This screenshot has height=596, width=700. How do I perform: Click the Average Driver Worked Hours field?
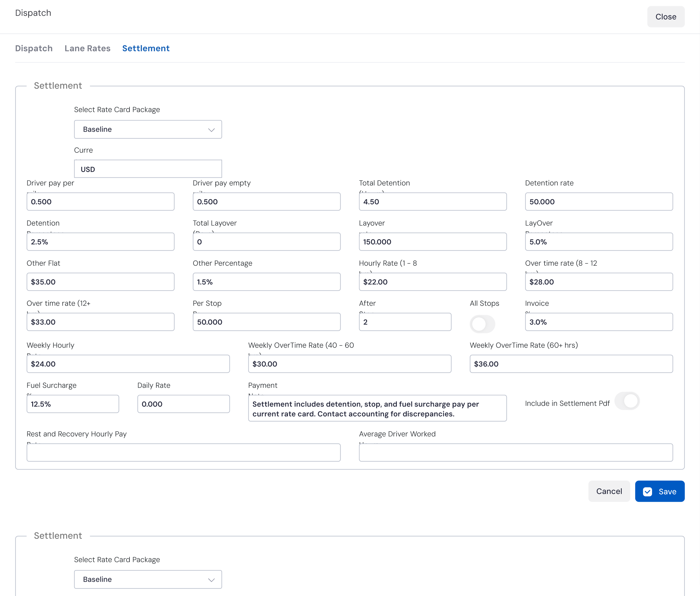point(516,452)
